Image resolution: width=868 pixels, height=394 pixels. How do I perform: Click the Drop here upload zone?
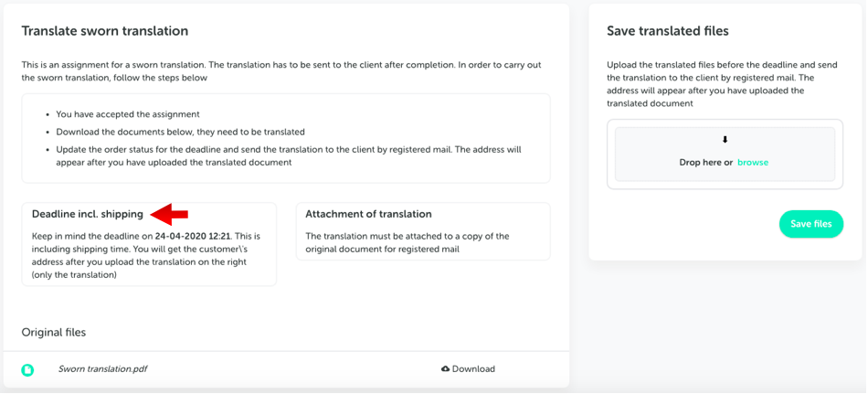725,154
